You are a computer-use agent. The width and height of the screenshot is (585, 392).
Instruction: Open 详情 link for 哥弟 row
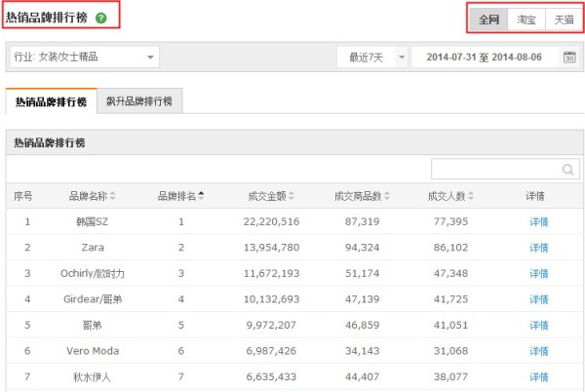pyautogui.click(x=539, y=326)
